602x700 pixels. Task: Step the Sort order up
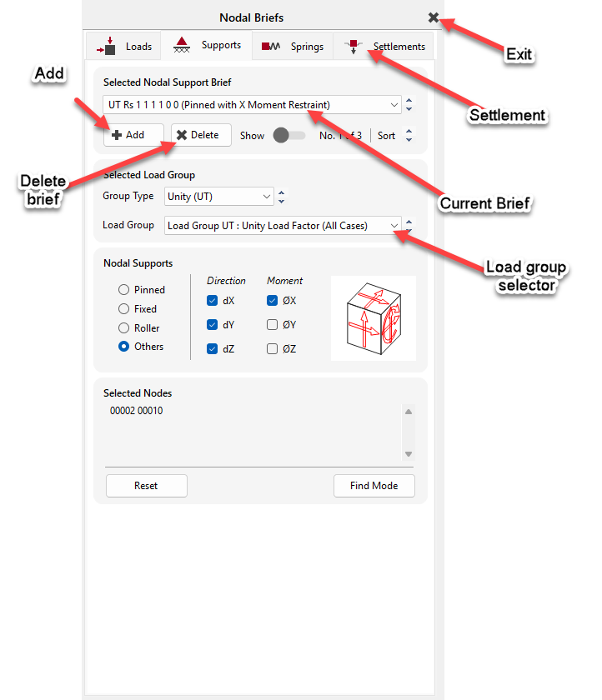tap(409, 131)
